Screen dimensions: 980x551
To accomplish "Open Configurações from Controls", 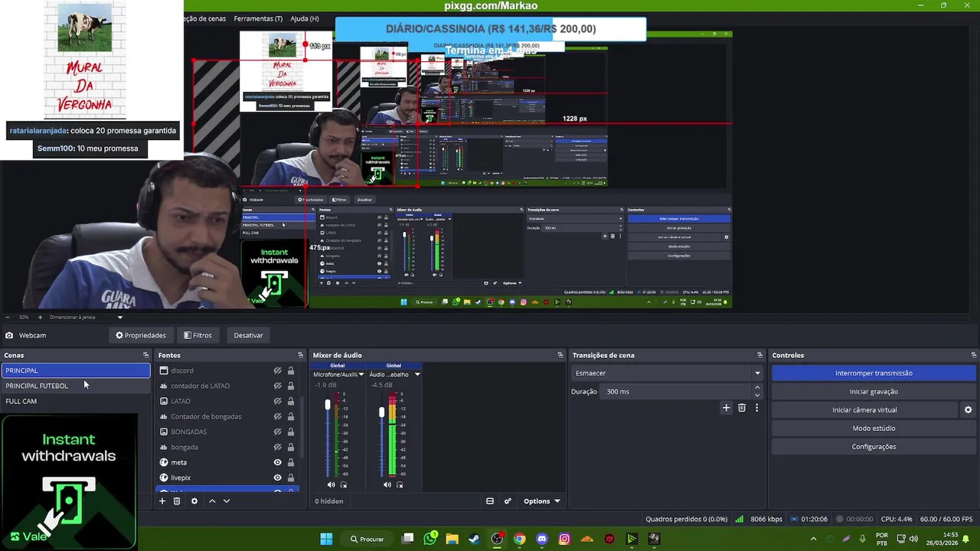I will pyautogui.click(x=874, y=446).
